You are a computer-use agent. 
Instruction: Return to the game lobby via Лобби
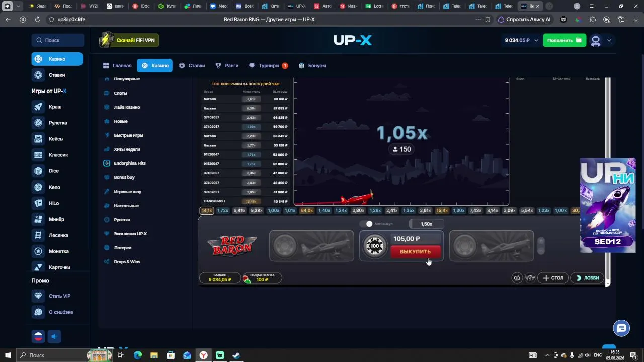[587, 278]
